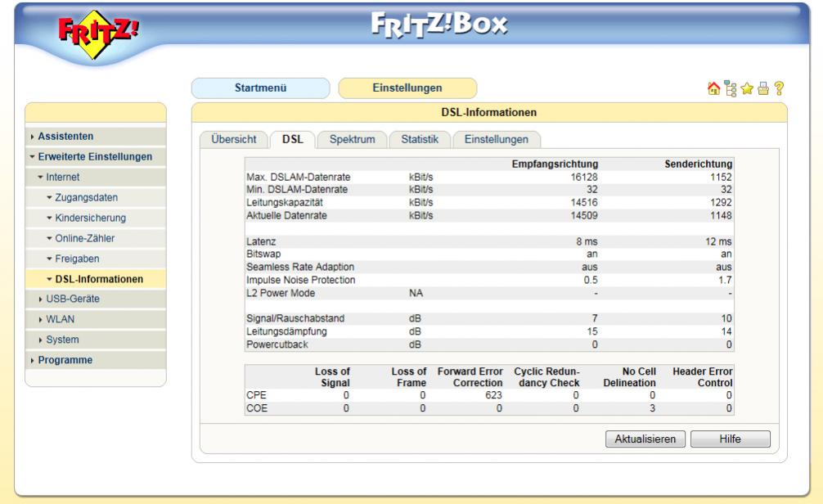The height and width of the screenshot is (504, 823).
Task: Click the value 14509 current data rate
Action: point(584,216)
